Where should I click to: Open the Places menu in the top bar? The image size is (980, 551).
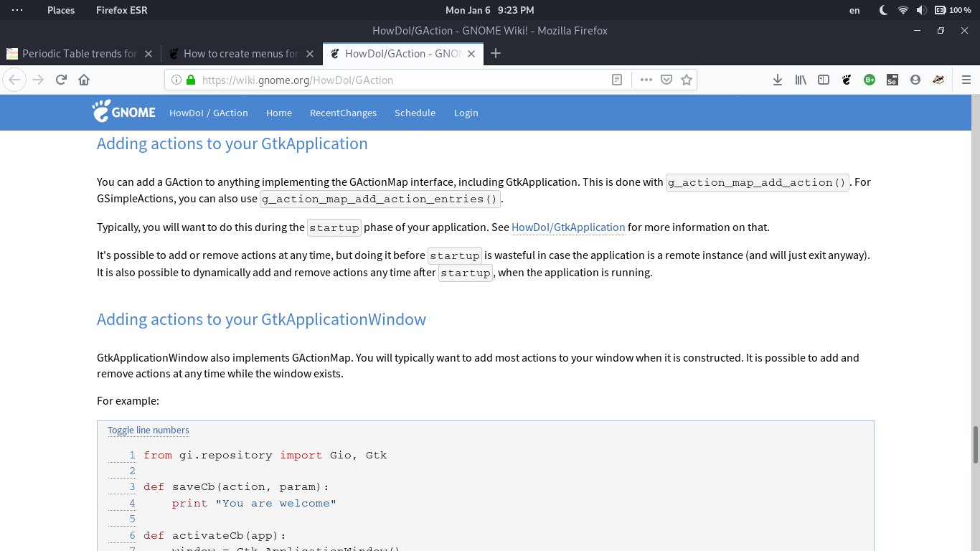[61, 10]
